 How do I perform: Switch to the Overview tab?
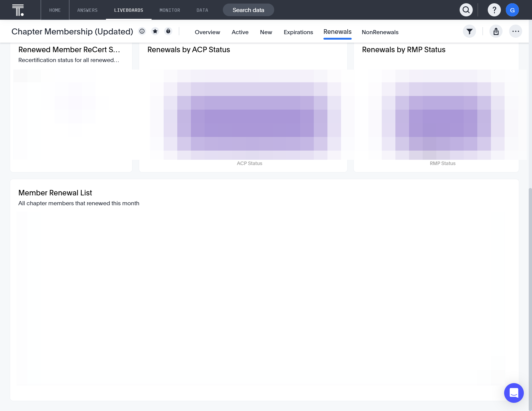207,32
